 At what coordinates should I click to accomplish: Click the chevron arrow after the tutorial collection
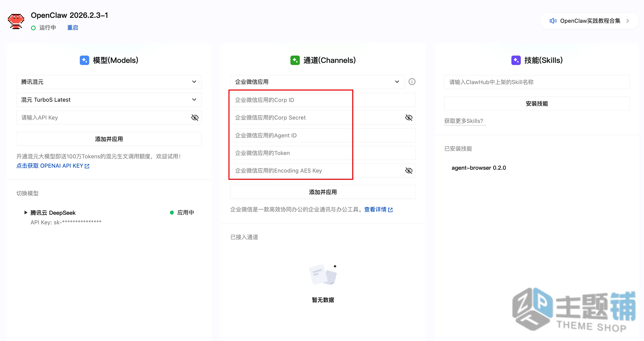pyautogui.click(x=627, y=21)
